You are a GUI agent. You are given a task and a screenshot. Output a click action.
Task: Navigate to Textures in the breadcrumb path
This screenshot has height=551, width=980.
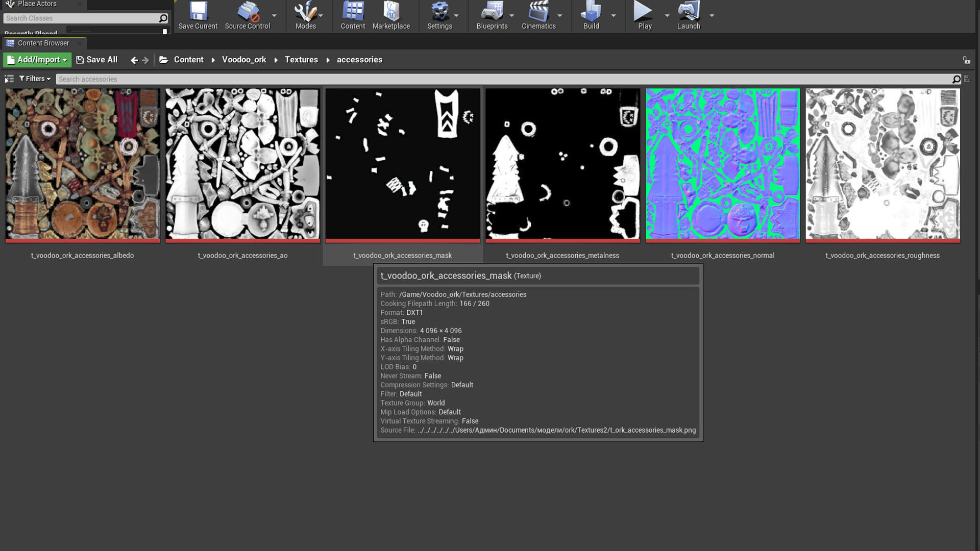[x=301, y=60]
